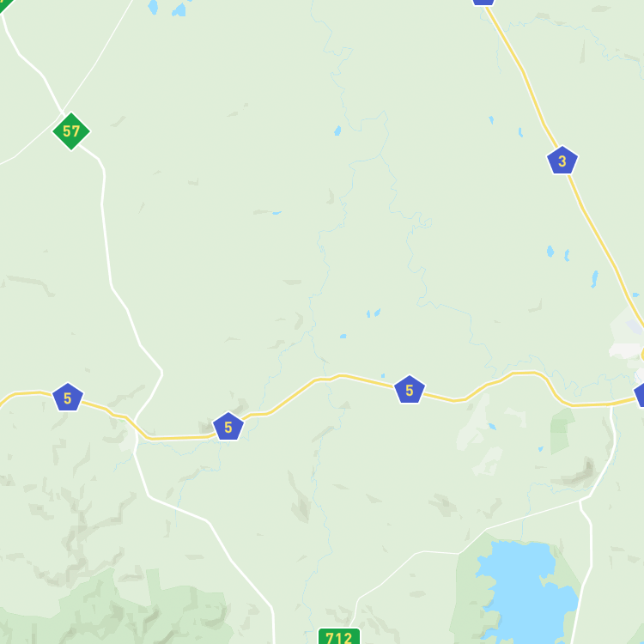The height and width of the screenshot is (644, 644).
Task: Click the tiny pond just west of eastern route 5 shield
Action: [383, 375]
